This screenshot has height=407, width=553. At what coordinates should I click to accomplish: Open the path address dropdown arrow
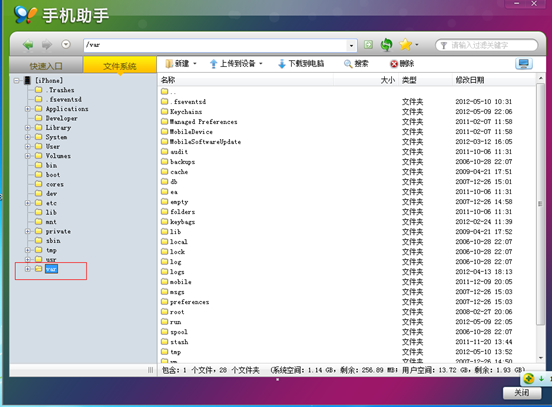[x=351, y=45]
